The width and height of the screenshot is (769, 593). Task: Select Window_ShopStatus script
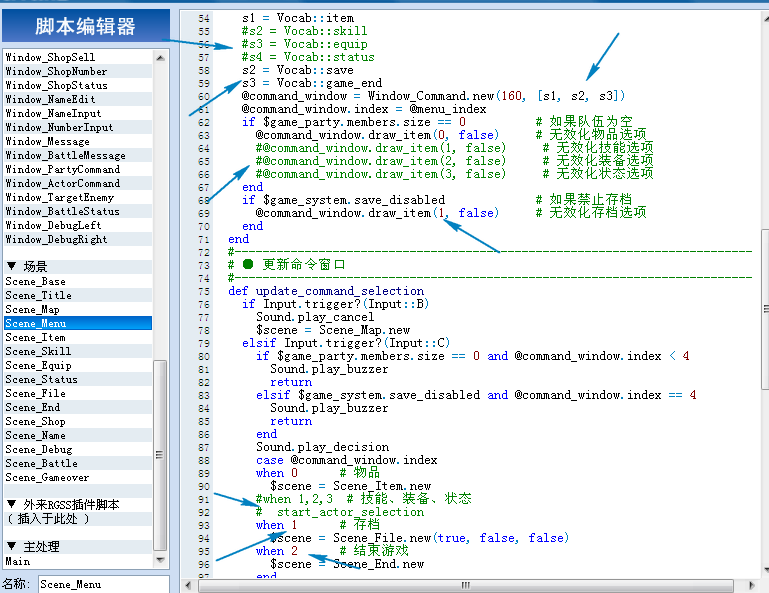[78, 85]
